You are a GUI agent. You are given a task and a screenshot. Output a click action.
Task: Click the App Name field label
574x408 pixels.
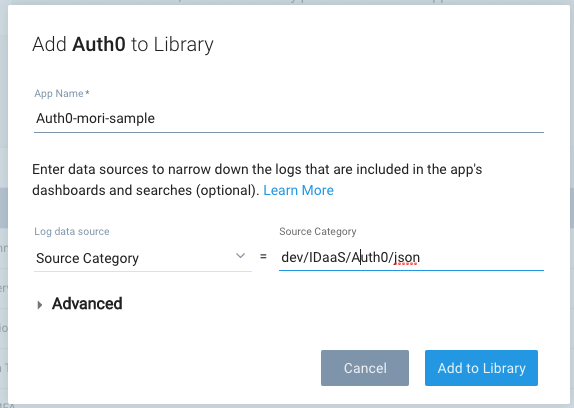[x=59, y=94]
